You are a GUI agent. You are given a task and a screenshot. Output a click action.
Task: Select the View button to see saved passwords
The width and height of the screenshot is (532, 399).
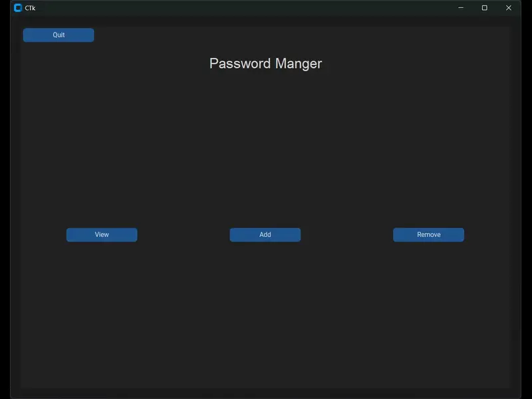tap(102, 234)
